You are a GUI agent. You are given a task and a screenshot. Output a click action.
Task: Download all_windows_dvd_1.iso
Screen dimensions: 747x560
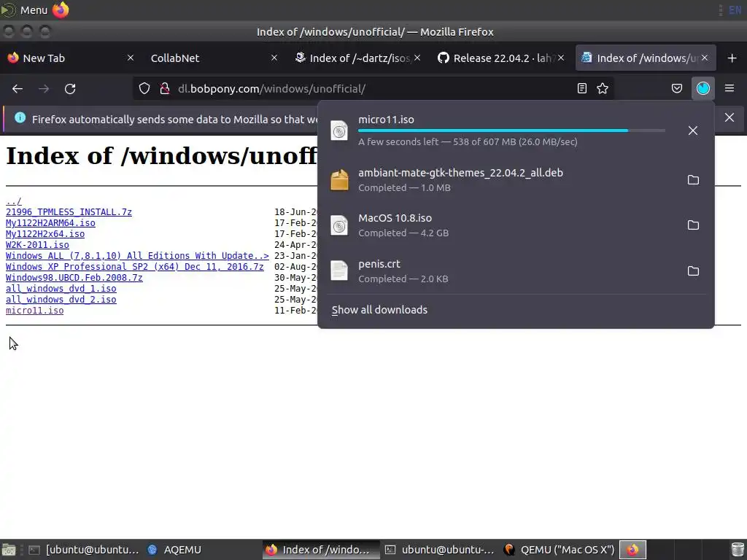pyautogui.click(x=61, y=289)
